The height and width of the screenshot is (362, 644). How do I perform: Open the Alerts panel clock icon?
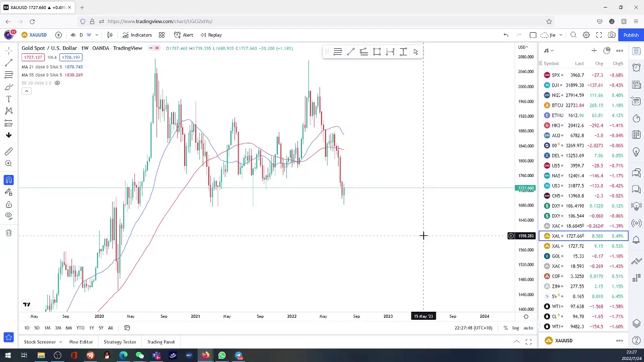pyautogui.click(x=636, y=67)
